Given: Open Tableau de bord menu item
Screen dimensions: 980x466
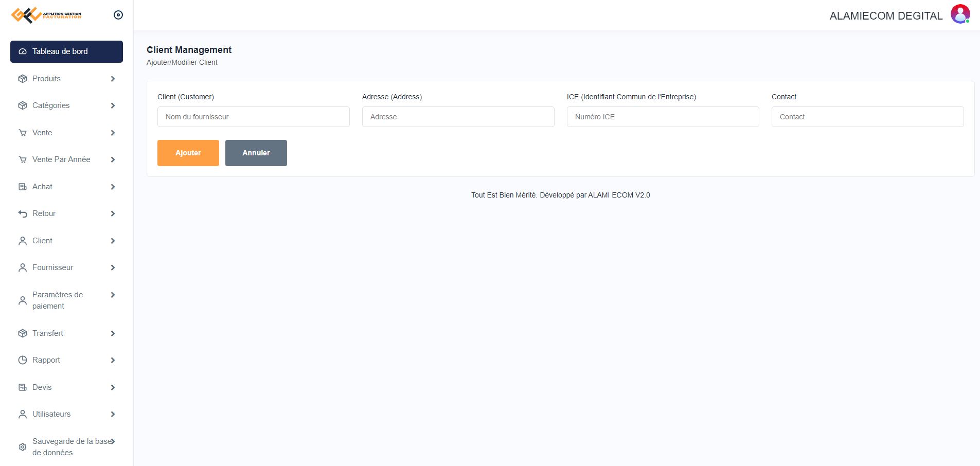Looking at the screenshot, I should click(x=66, y=51).
